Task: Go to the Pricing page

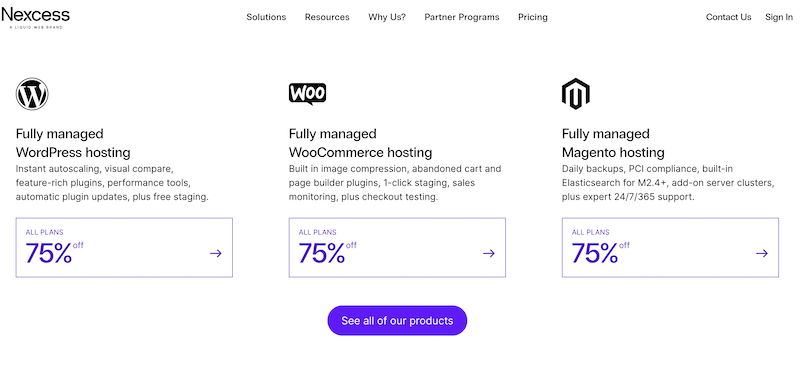Action: tap(533, 17)
